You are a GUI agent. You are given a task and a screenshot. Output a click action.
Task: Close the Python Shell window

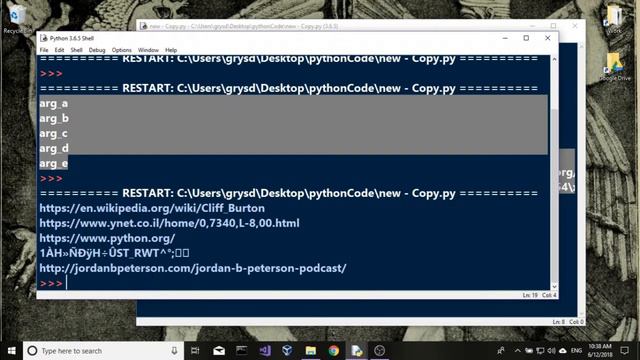[x=547, y=38]
